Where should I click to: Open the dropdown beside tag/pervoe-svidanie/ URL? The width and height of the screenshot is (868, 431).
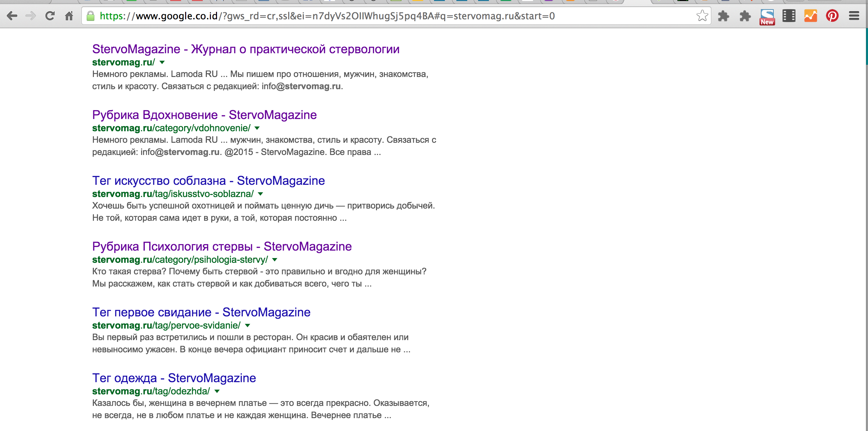point(248,326)
